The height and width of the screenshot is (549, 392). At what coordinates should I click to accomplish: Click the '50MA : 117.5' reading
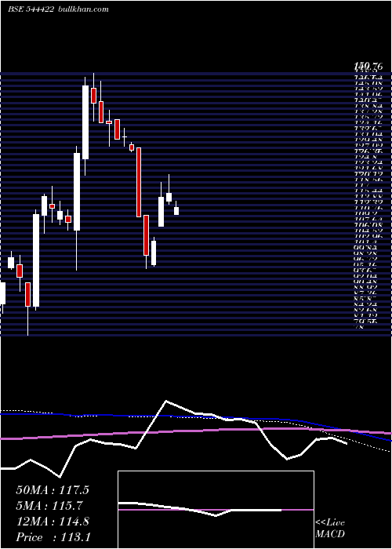coord(53,490)
